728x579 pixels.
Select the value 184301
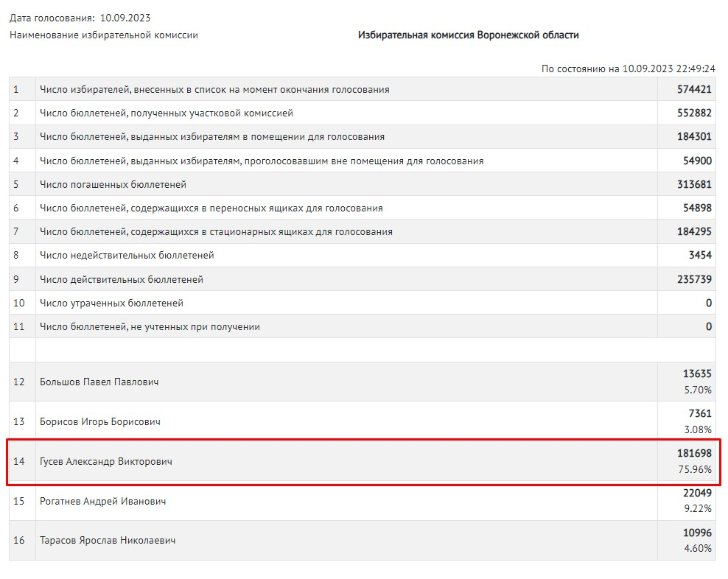[694, 136]
